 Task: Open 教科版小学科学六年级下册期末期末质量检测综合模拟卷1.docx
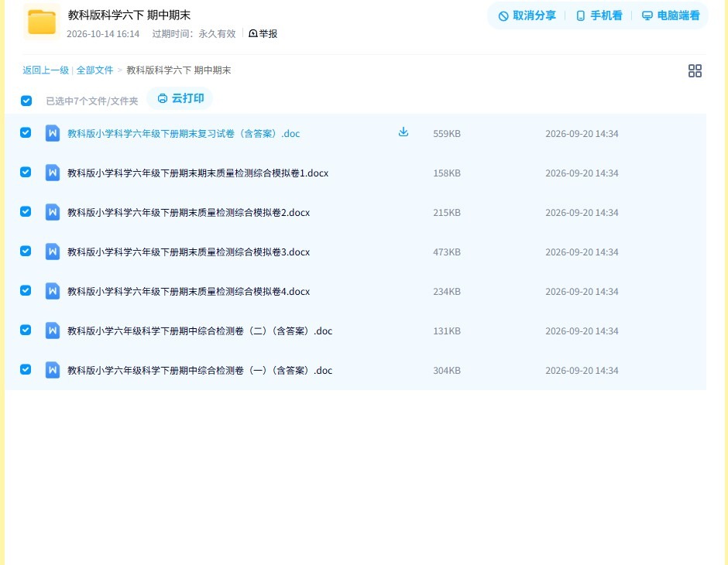click(x=197, y=173)
